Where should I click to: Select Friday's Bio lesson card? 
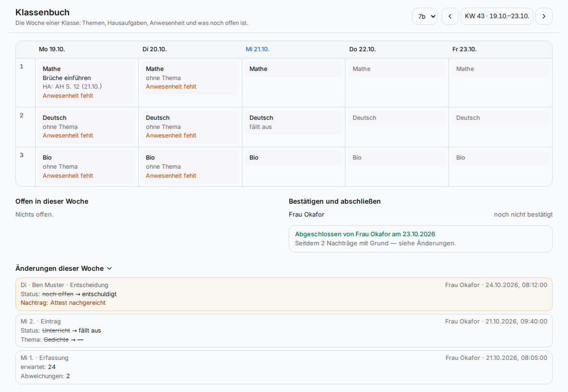click(500, 158)
